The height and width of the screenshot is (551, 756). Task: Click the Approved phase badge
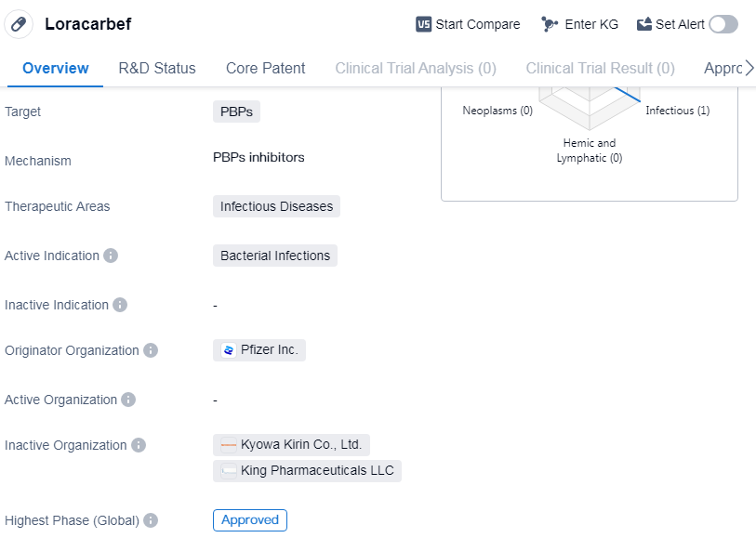250,520
